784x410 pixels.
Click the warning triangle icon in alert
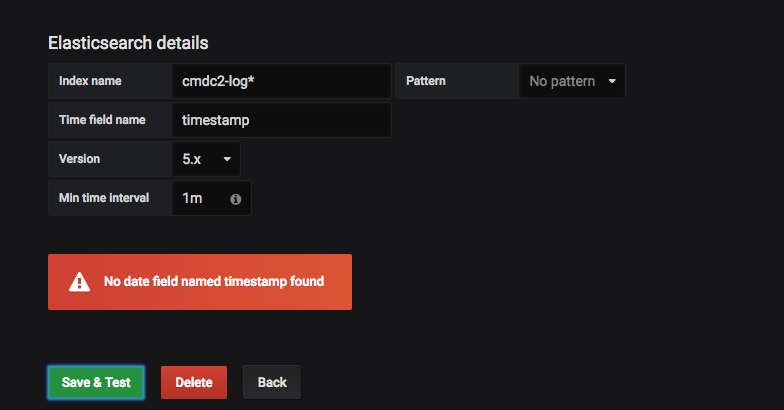pyautogui.click(x=79, y=282)
